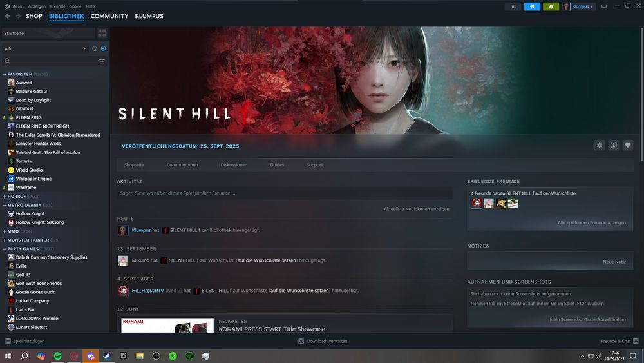Image resolution: width=644 pixels, height=363 pixels.
Task: Open the Freunde menu
Action: click(57, 6)
